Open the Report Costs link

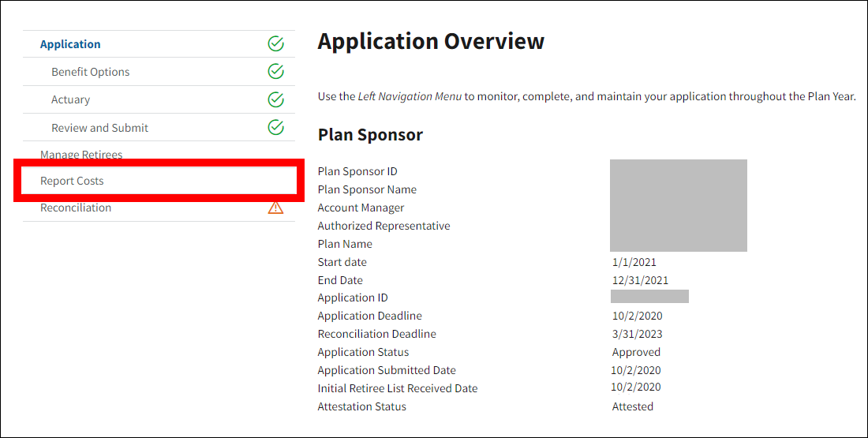(x=72, y=181)
